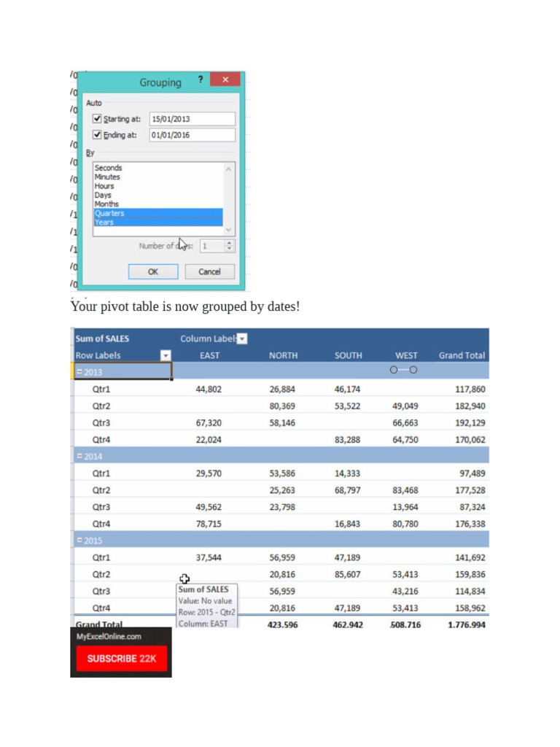Click the By list scroll down arrow
The height and width of the screenshot is (747, 560).
(x=228, y=230)
